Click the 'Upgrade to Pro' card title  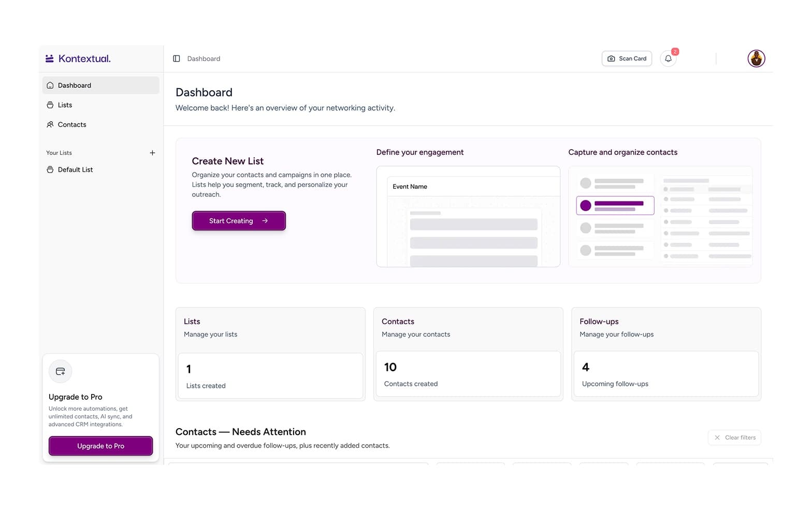point(76,397)
